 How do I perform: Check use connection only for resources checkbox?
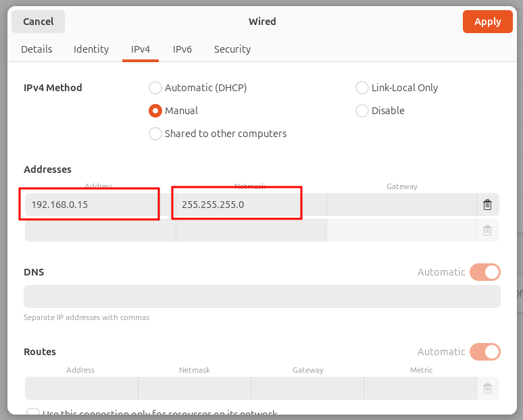tap(33, 413)
